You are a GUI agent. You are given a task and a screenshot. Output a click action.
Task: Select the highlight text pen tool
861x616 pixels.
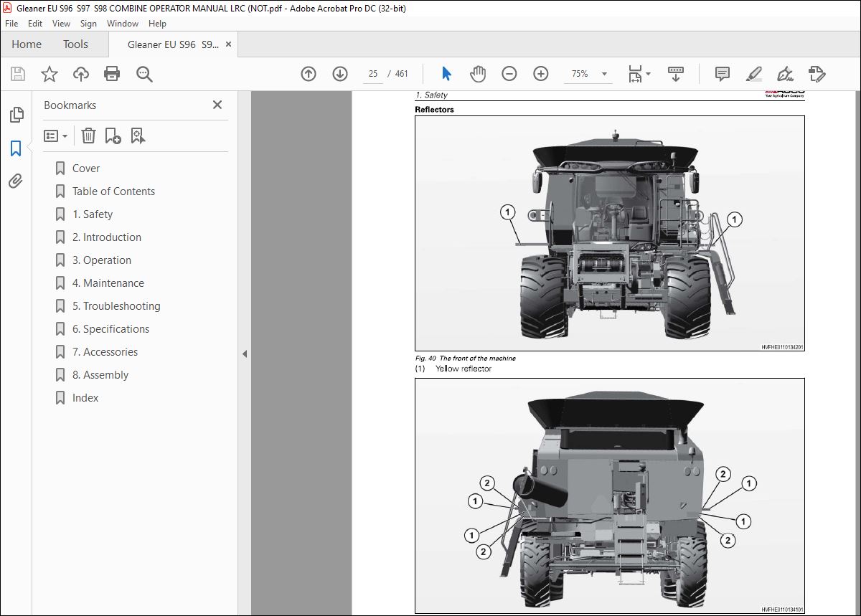point(754,74)
